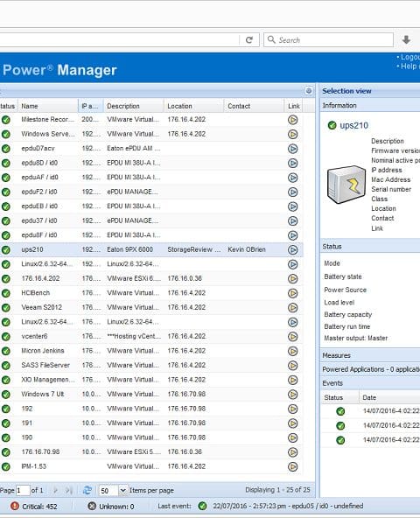Open link icon for epduEB / id0
The width and height of the screenshot is (420, 518).
tap(293, 206)
